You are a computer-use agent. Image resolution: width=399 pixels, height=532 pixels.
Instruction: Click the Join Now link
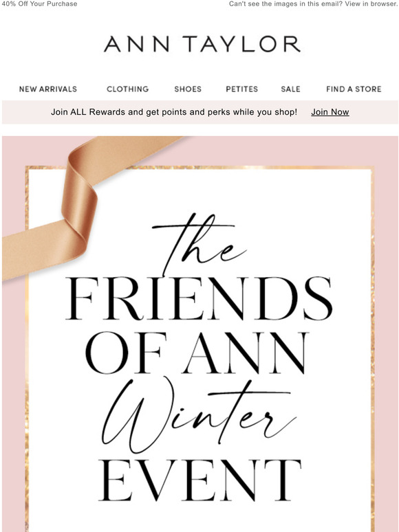pos(330,112)
